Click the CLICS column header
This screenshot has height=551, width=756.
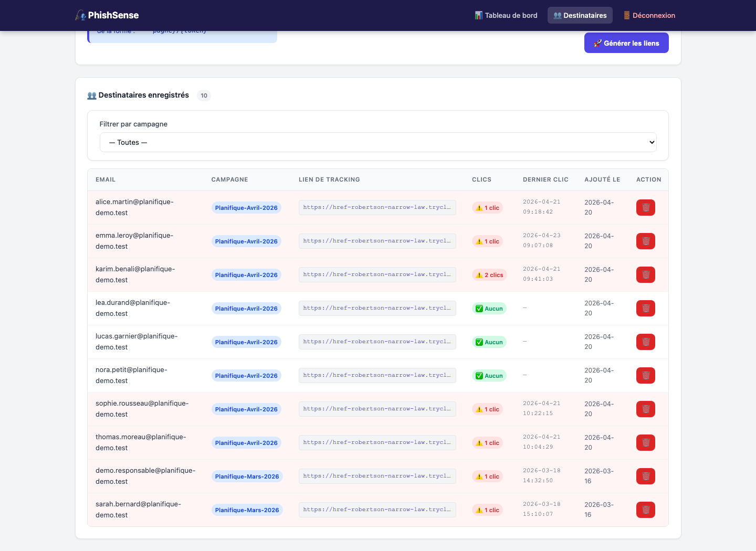tap(481, 179)
